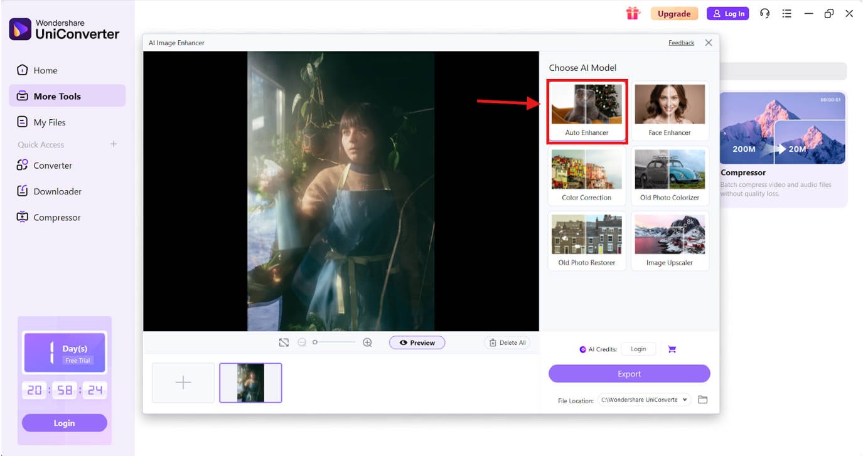The width and height of the screenshot is (868, 456).
Task: Go to Home in sidebar
Action: click(x=67, y=70)
